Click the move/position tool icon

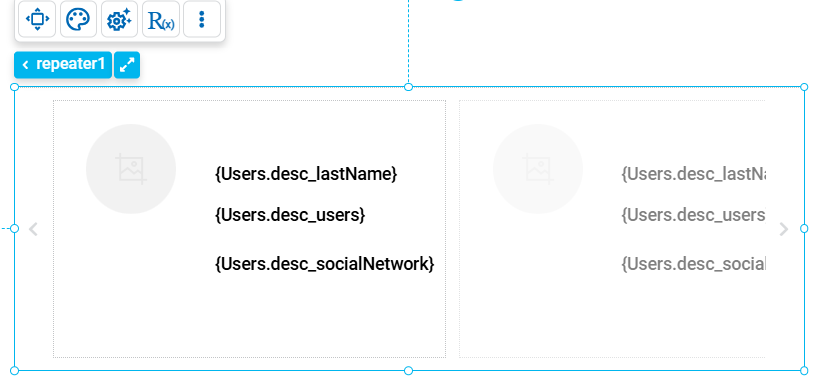coord(37,19)
